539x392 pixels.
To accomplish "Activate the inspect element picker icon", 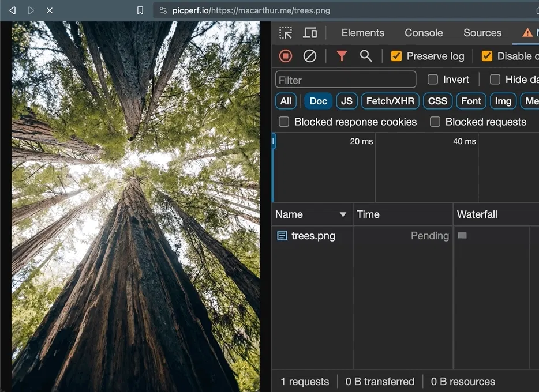I will pyautogui.click(x=286, y=33).
